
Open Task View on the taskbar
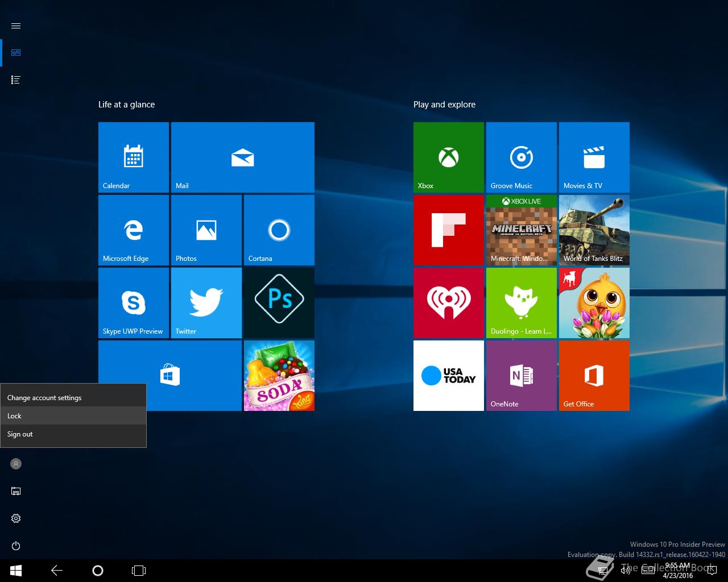(139, 571)
